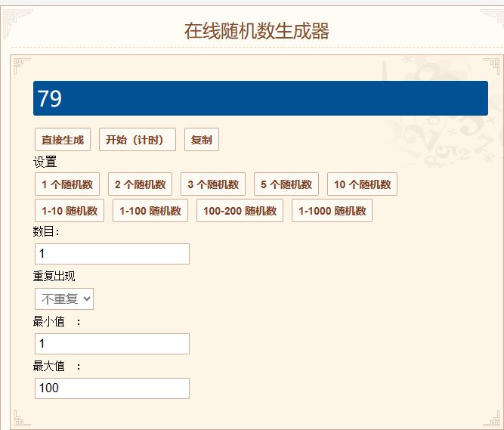The image size is (504, 430).
Task: Select the 2 个随机数 preset
Action: [x=140, y=184]
